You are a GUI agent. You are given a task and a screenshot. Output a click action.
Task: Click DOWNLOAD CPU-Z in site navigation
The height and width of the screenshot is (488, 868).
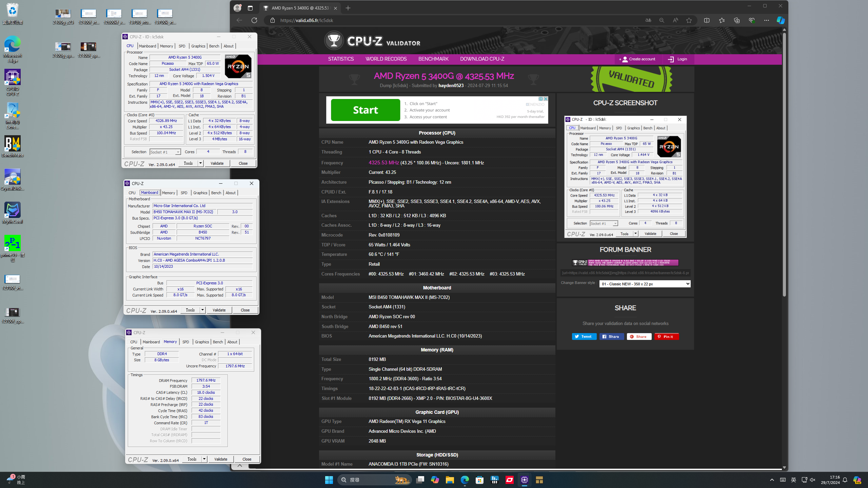click(x=482, y=59)
